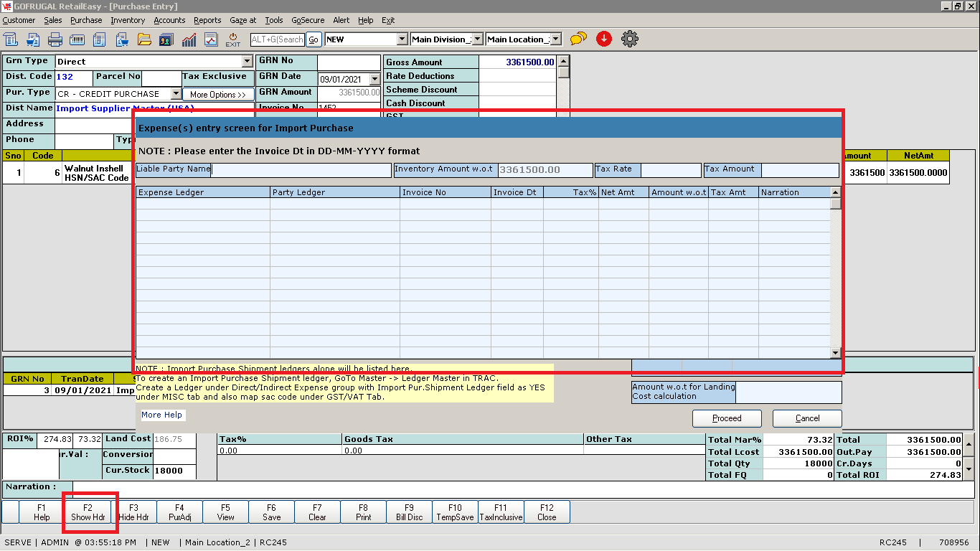Open the GRN Date dropdown arrow
This screenshot has width=980, height=551.
(x=374, y=80)
